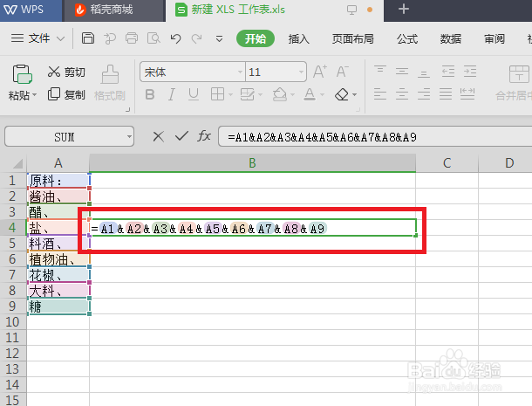The image size is (532, 406).
Task: Switch to the 审阅 ribbon tab
Action: point(494,38)
